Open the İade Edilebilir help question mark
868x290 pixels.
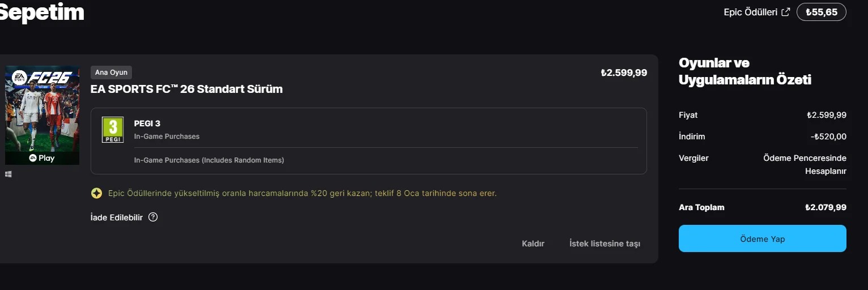[153, 217]
